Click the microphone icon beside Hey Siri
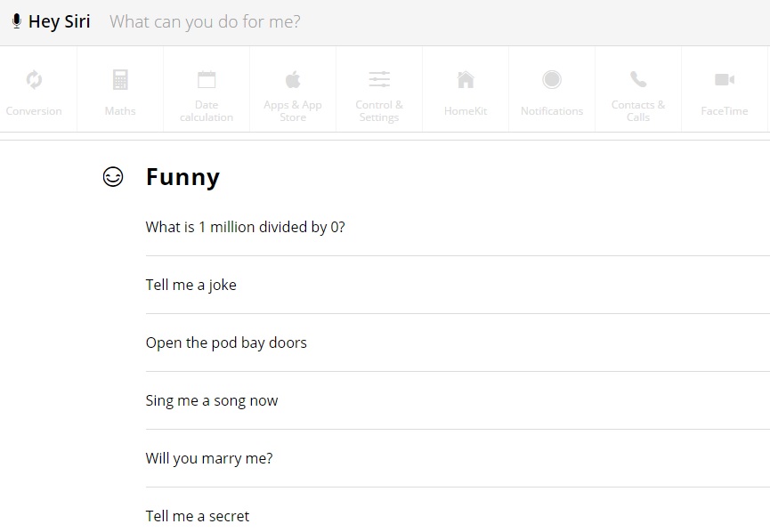770x532 pixels. point(17,21)
